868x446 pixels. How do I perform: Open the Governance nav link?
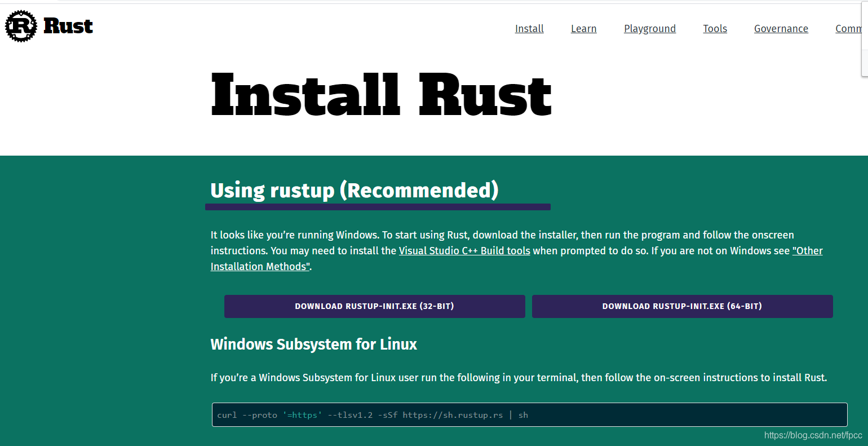point(781,29)
